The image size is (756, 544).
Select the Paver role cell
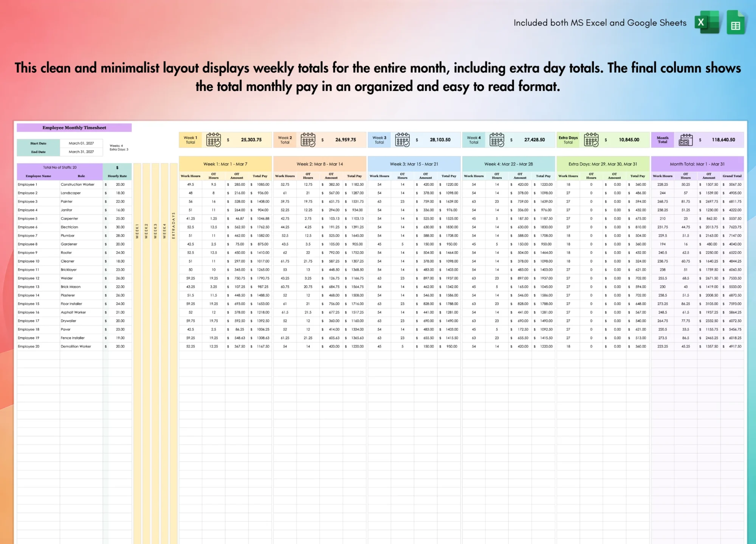coord(81,329)
